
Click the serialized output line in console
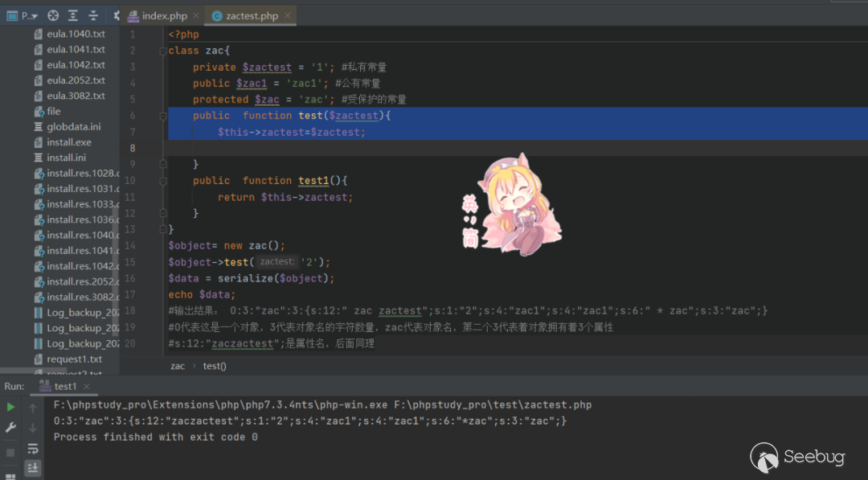click(310, 421)
